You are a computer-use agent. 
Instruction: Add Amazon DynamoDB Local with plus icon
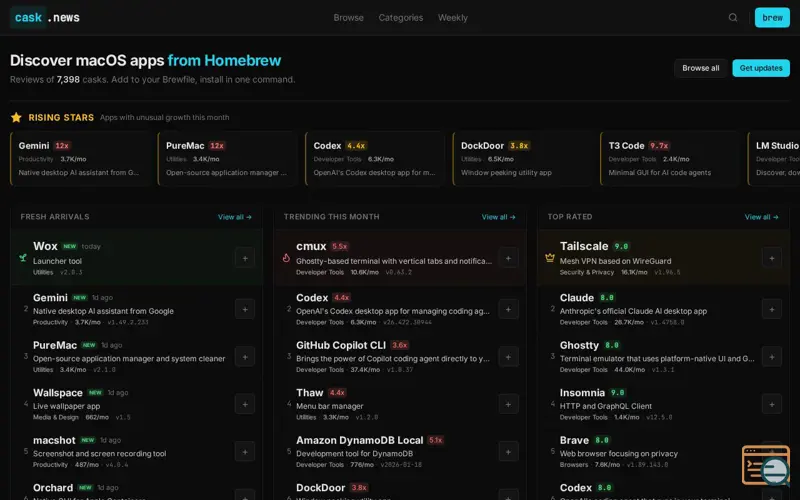coord(508,452)
